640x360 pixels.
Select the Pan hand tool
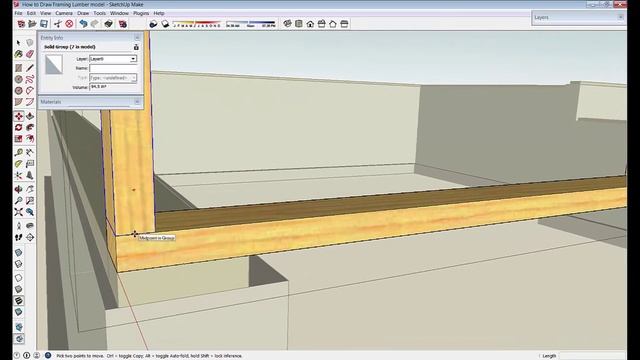pyautogui.click(x=30, y=189)
